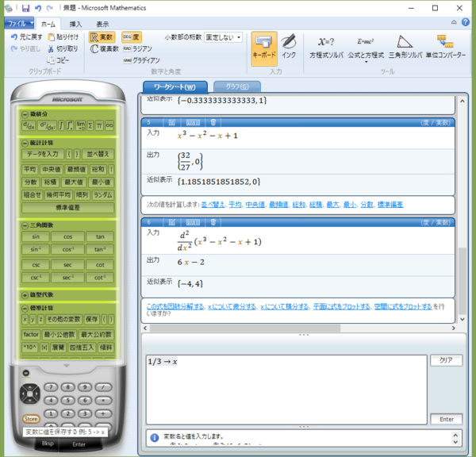Viewport: 476px width, 457px height.
Task: Click the Store key on calculator
Action: [31, 419]
